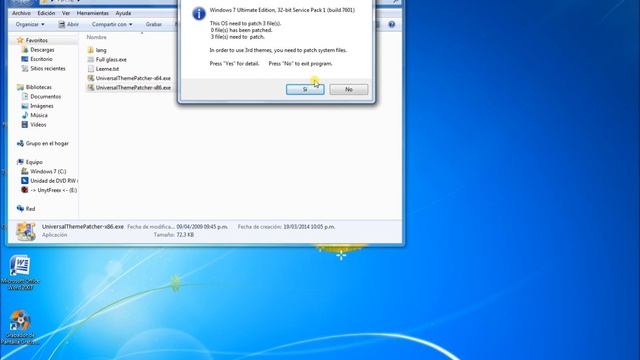Select Grupo en el hogar
Viewport: 640px width, 360px height.
(47, 144)
